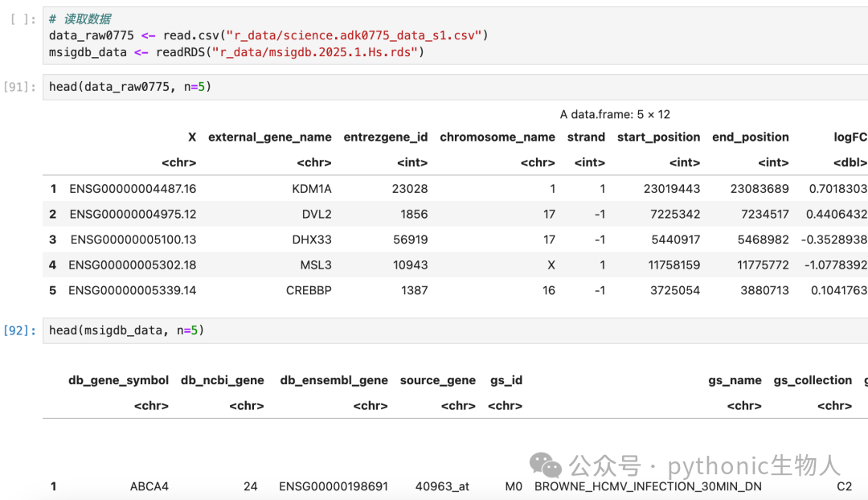The image size is (868, 500).
Task: Click the 'A data.frame: 5 × 12' caption
Action: 615,115
